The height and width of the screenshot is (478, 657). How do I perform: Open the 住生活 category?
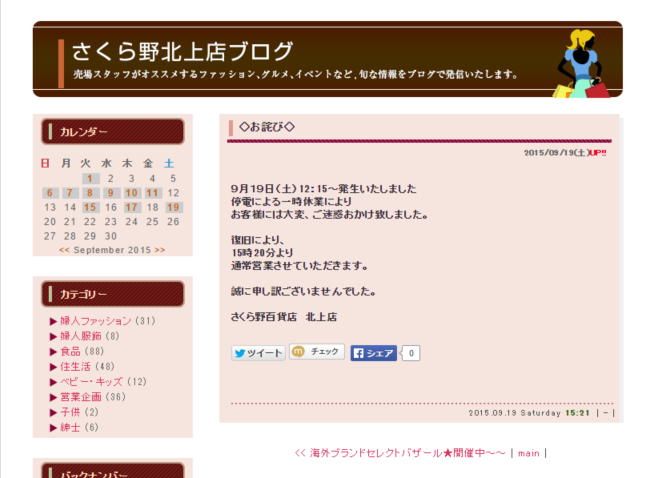75,367
